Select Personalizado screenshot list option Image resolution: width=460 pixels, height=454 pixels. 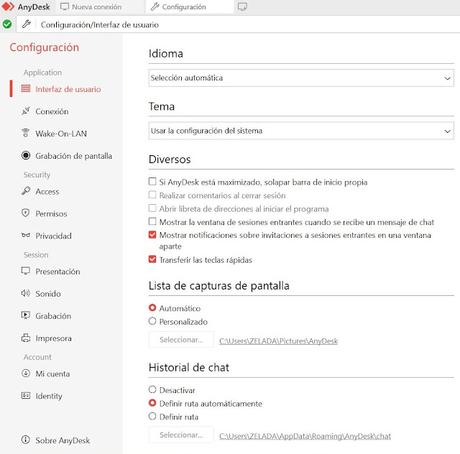click(x=152, y=321)
